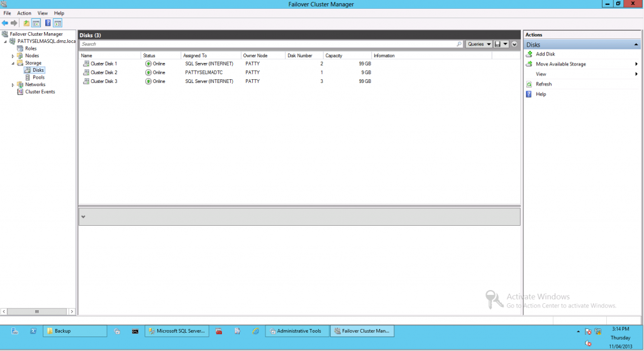Open the Action menu

point(25,13)
